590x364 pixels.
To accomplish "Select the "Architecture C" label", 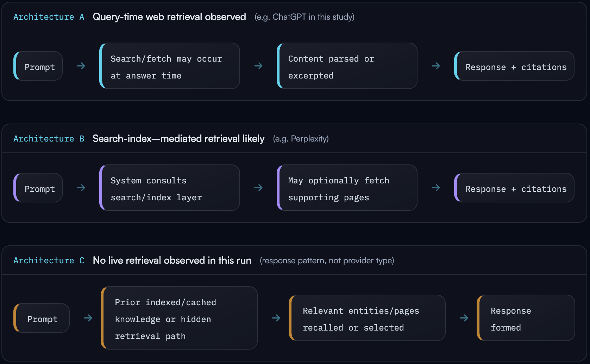I will click(49, 261).
